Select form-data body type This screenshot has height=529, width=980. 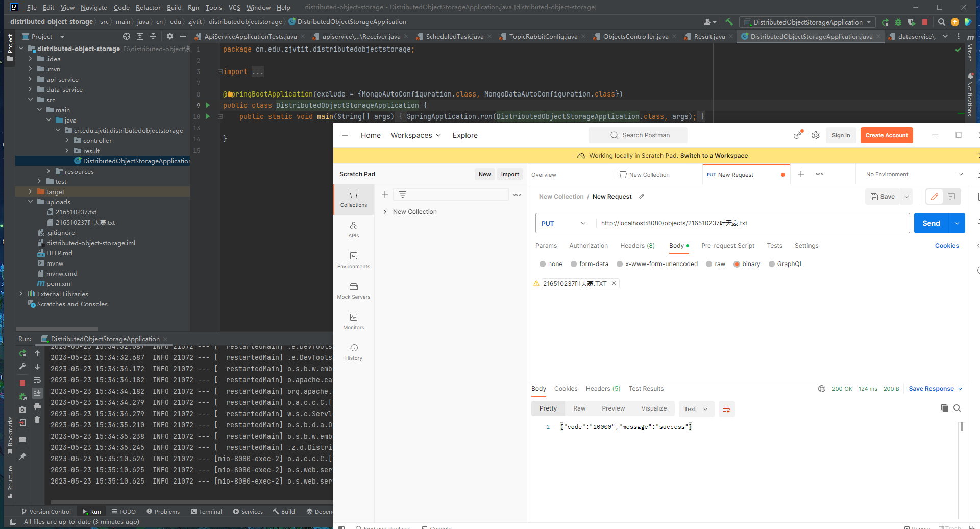point(574,264)
